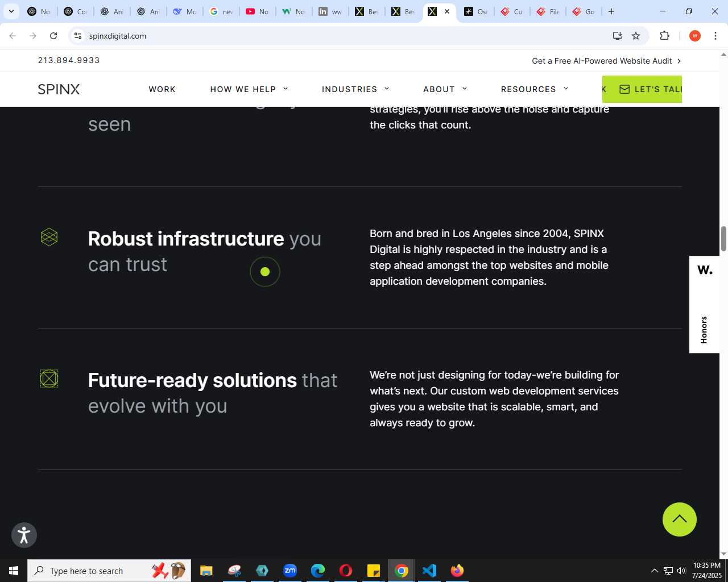View site information icon in address bar
Image resolution: width=728 pixels, height=582 pixels.
coord(78,36)
